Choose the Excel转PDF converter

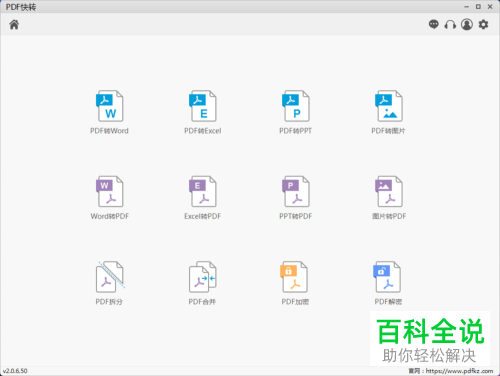(203, 198)
